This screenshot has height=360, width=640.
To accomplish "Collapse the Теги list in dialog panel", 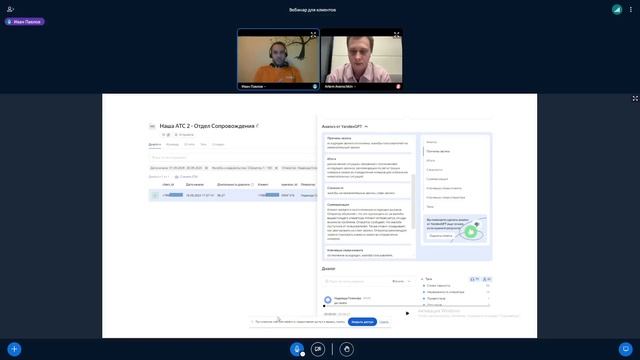I will pyautogui.click(x=422, y=279).
